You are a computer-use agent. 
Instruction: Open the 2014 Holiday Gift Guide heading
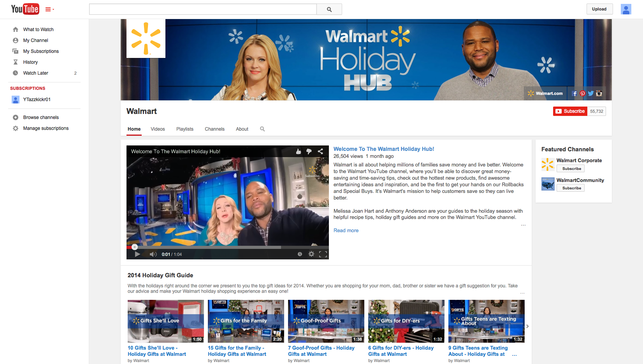160,275
